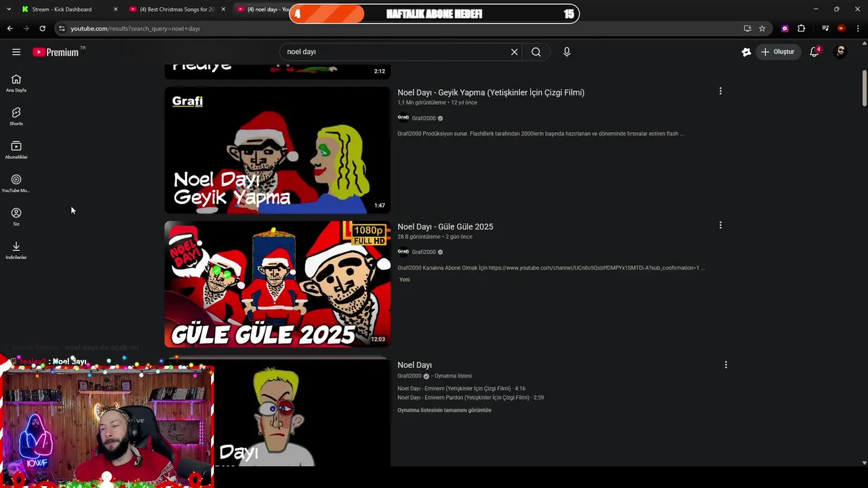Open Ana Sayfa in the sidebar
Viewport: 868px width, 488px height.
(x=16, y=83)
